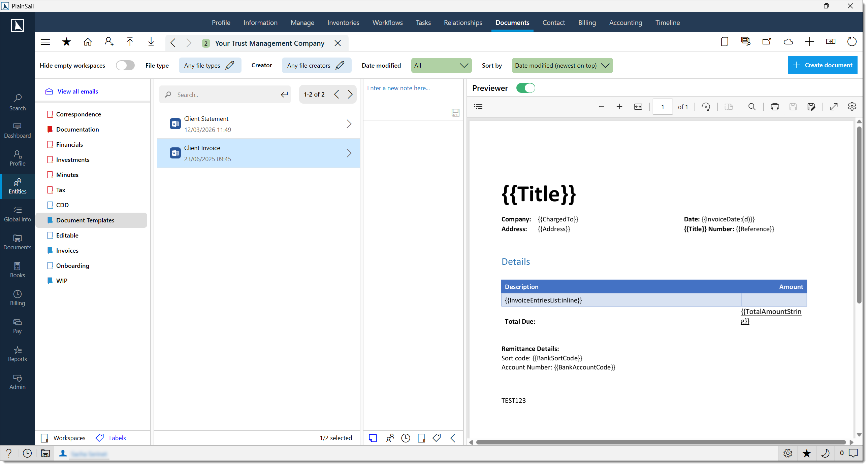
Task: Click the star favorites icon in the toolbar
Action: point(66,42)
